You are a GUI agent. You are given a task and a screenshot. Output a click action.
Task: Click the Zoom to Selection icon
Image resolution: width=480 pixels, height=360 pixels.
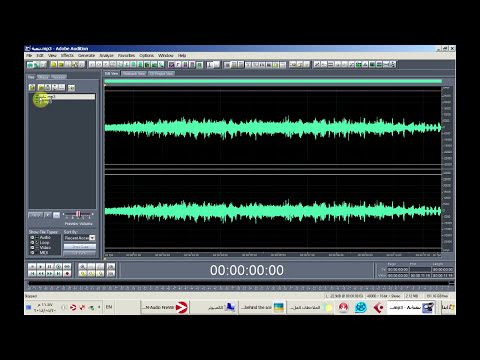(x=82, y=273)
